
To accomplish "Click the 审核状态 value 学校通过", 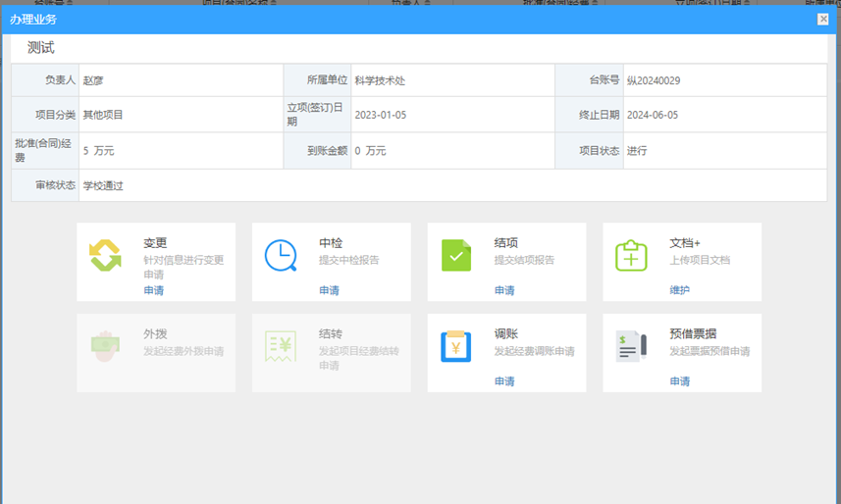I will tap(103, 185).
